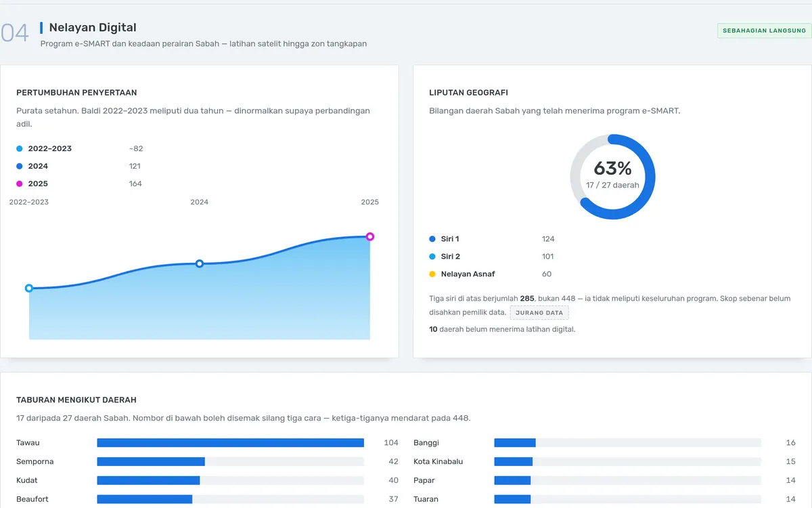The width and height of the screenshot is (812, 508).
Task: Click the Kota Kinabalu value 15
Action: click(791, 462)
